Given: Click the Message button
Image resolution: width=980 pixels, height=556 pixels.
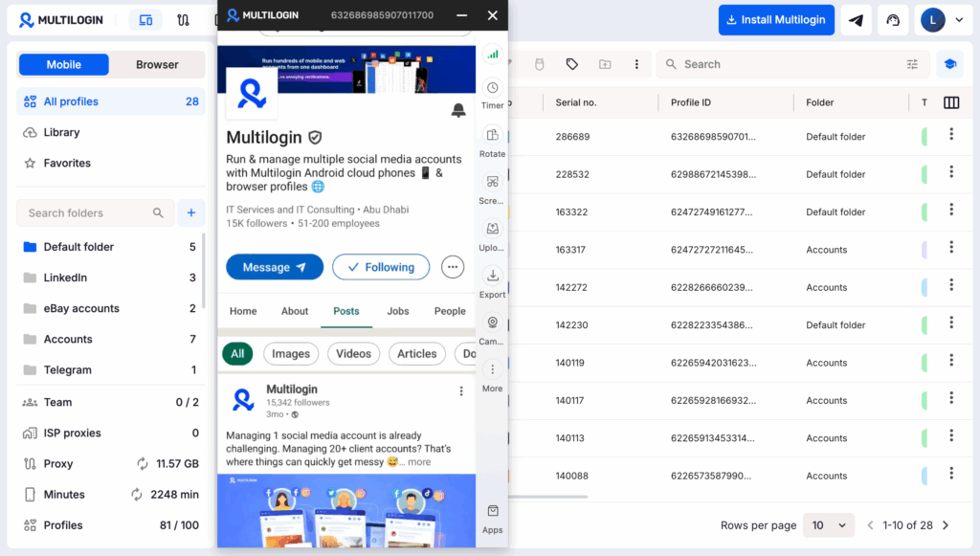Looking at the screenshot, I should 275,267.
